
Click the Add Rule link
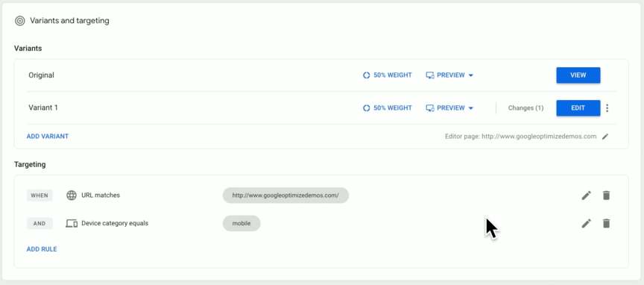[42, 248]
